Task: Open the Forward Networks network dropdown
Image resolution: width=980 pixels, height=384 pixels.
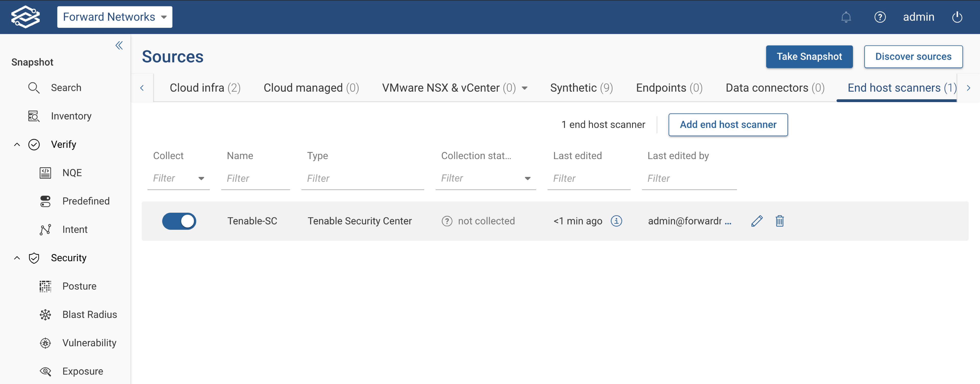Action: click(x=115, y=17)
